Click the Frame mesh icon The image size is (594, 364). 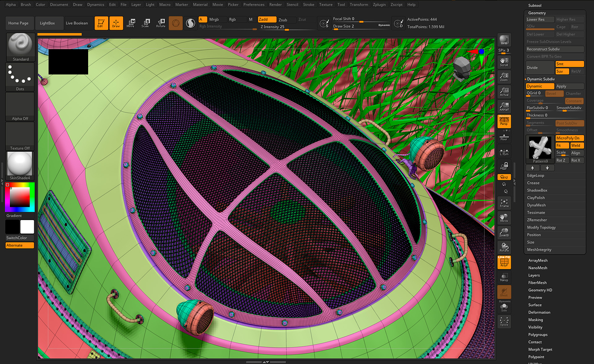pyautogui.click(x=504, y=203)
